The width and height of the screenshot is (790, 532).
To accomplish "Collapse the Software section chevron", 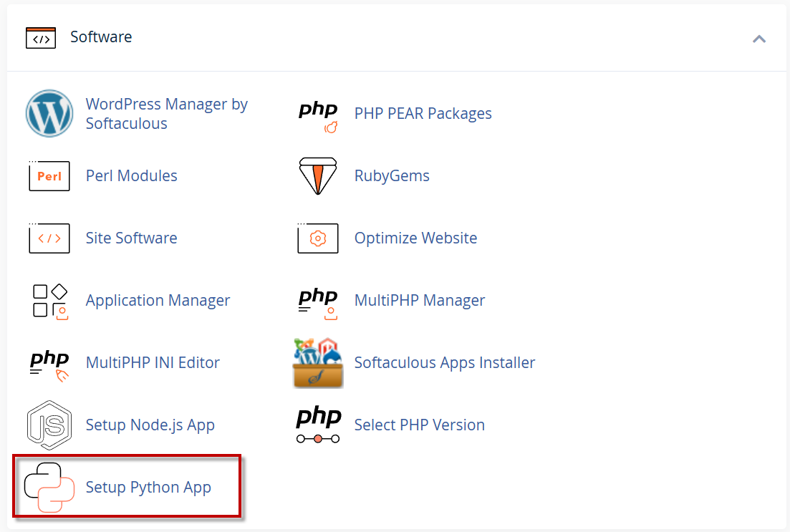I will pyautogui.click(x=759, y=39).
